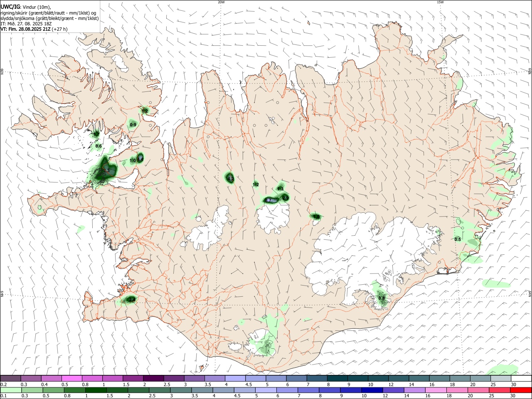Pick the darkest purple swatch between 2 and 2.5

(x=153, y=378)
